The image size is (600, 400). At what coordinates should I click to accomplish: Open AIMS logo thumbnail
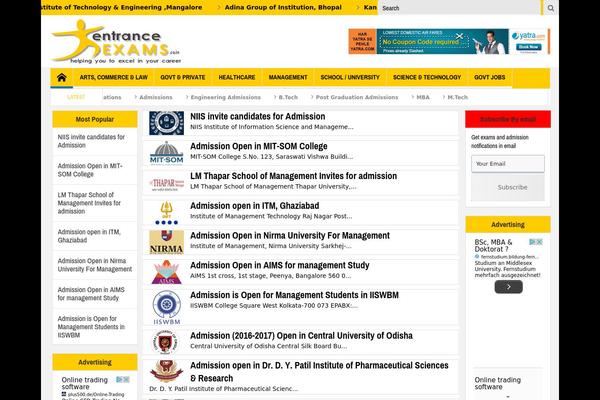point(166,272)
